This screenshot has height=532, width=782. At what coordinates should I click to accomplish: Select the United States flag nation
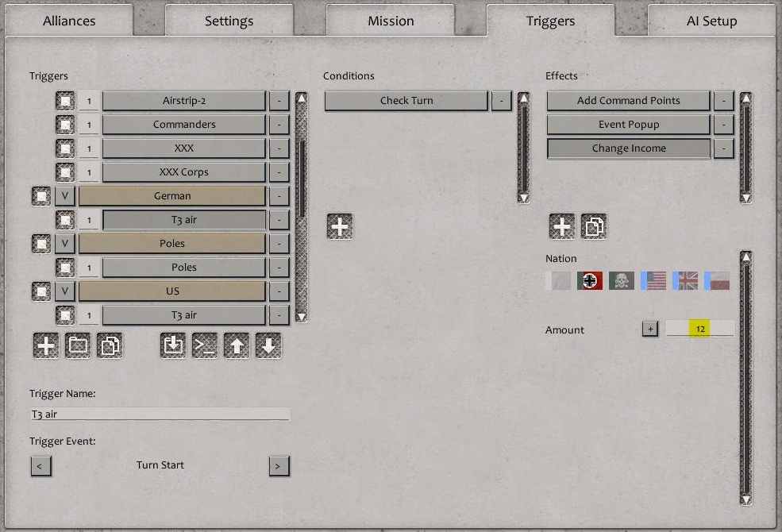(653, 281)
